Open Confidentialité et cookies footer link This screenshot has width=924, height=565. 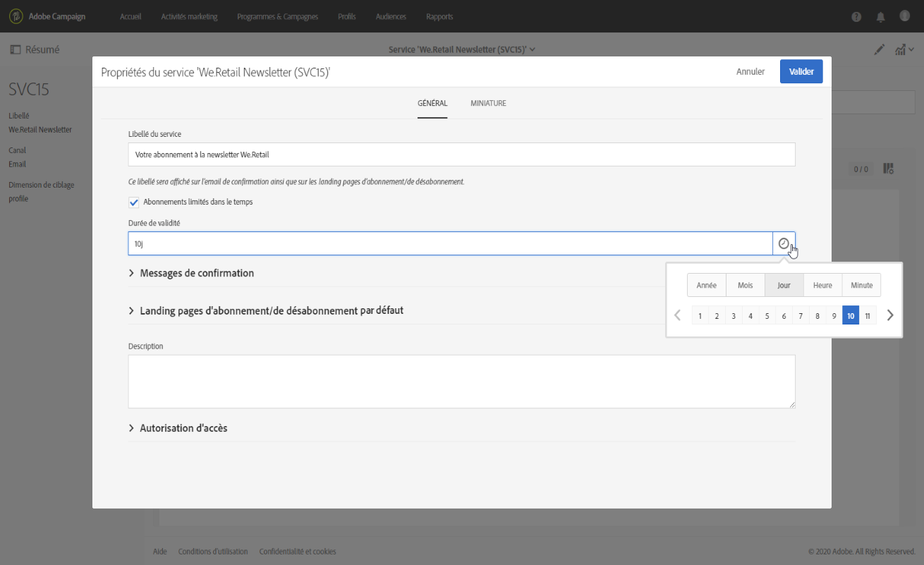click(x=298, y=552)
